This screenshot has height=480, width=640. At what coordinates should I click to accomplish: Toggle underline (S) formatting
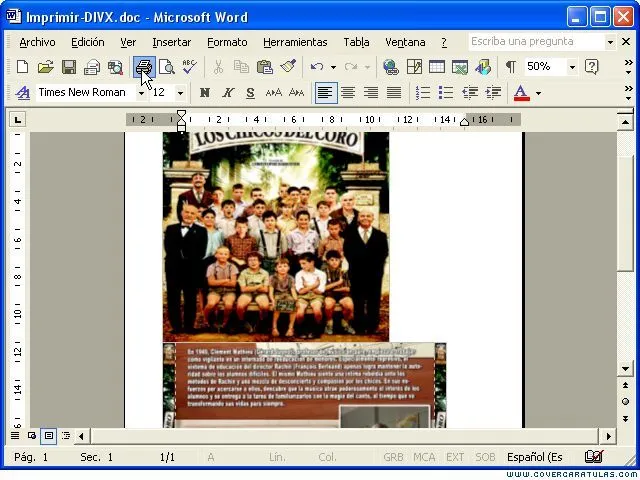click(x=251, y=93)
